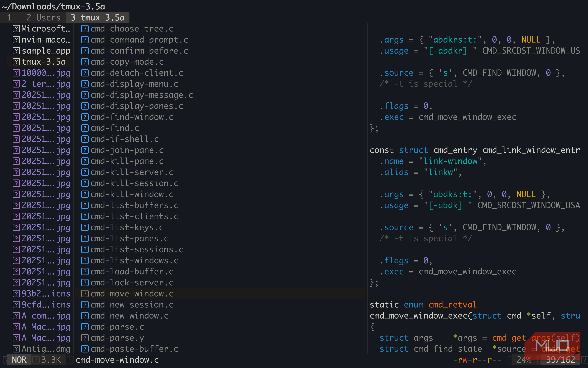
Task: Select the nvim-maco… entry in parent pane
Action: pos(41,40)
